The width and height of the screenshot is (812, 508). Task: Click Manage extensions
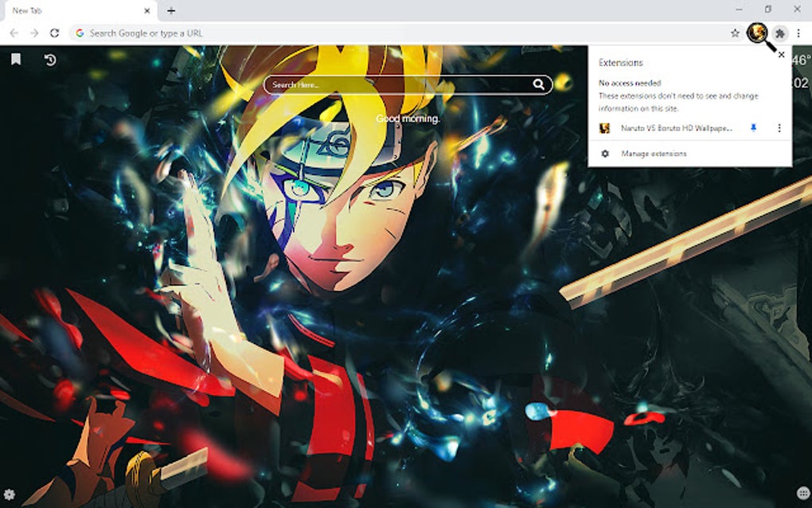click(654, 154)
